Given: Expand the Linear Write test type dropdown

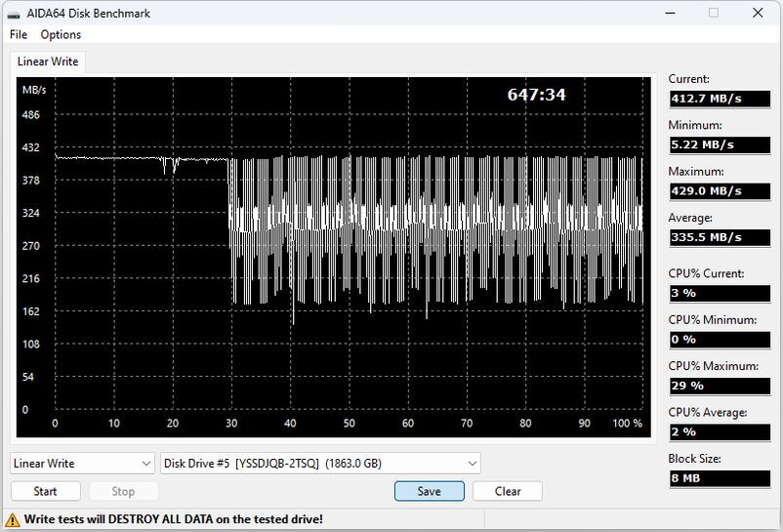Looking at the screenshot, I should click(x=82, y=464).
